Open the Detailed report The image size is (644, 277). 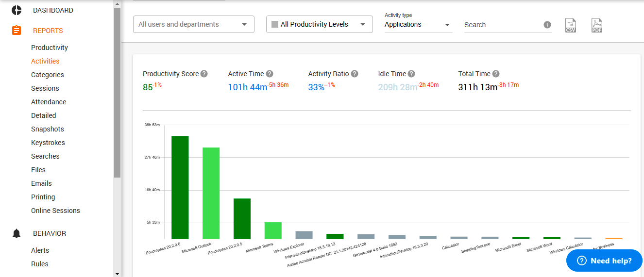[44, 115]
